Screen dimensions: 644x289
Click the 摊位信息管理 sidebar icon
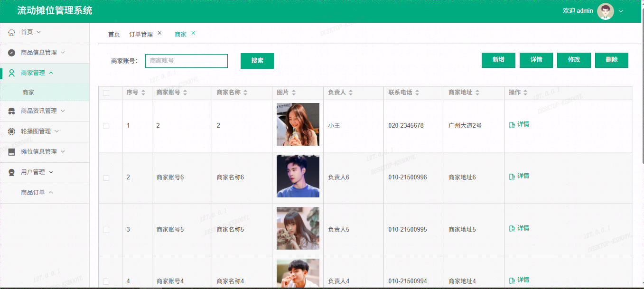(x=12, y=152)
